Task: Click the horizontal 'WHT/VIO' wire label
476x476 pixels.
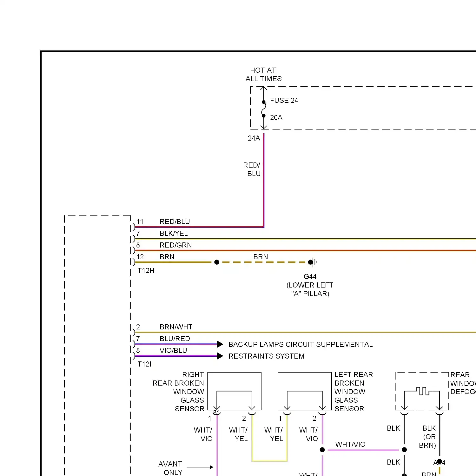Action: tap(350, 445)
